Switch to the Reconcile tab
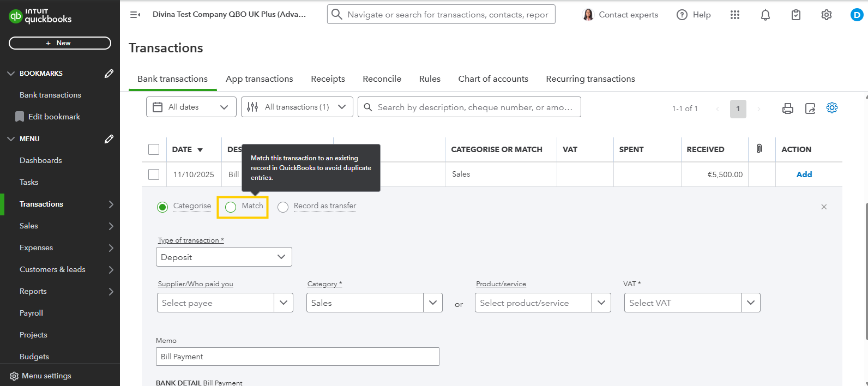 tap(382, 79)
